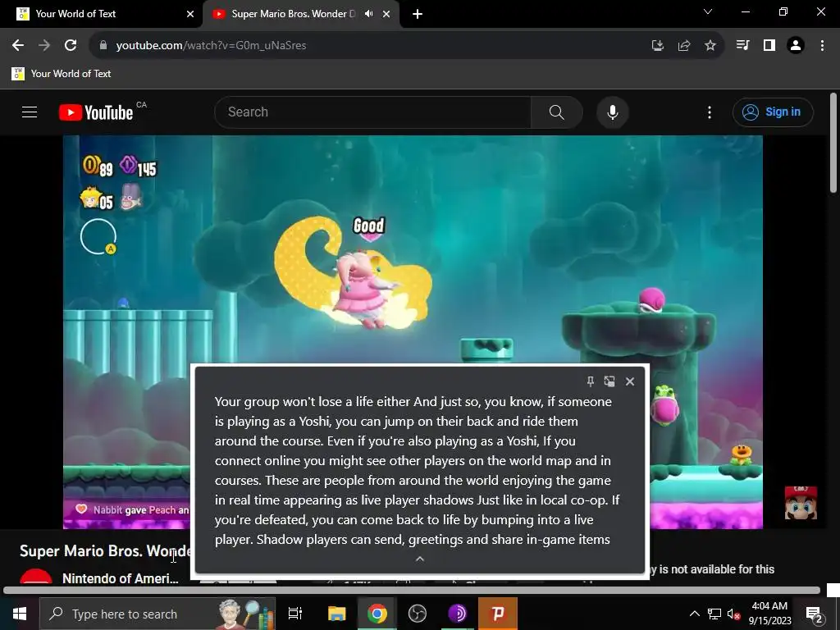
Task: Click the Chrome taskbar icon
Action: [377, 614]
